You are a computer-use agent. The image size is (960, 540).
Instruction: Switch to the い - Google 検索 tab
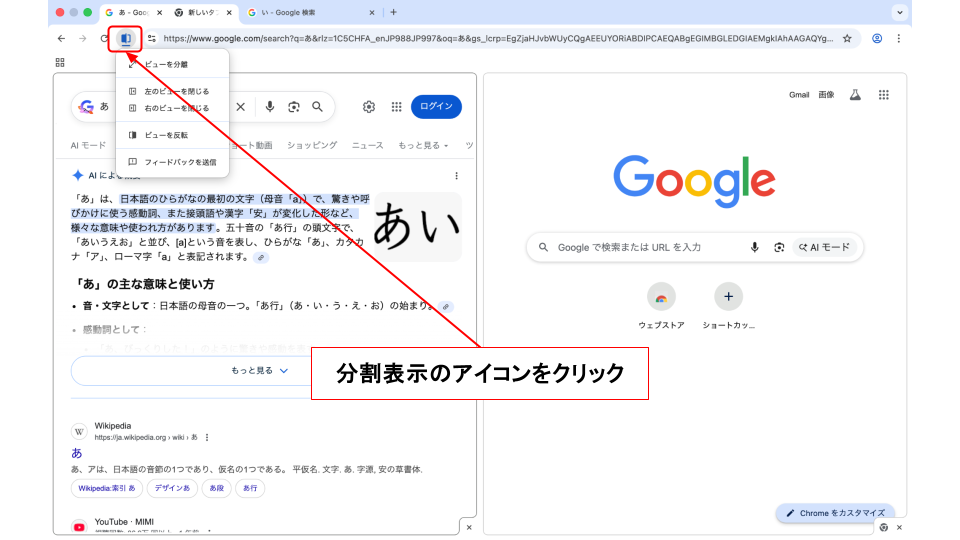click(310, 12)
